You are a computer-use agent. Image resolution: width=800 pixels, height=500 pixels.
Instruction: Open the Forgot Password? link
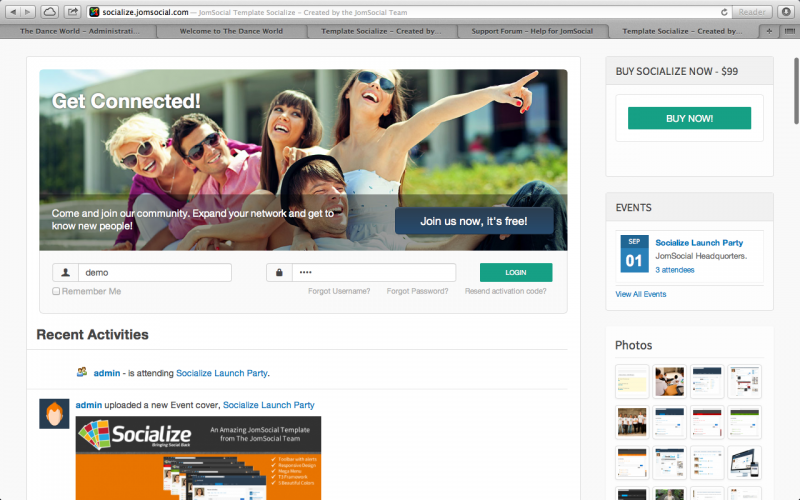[417, 291]
